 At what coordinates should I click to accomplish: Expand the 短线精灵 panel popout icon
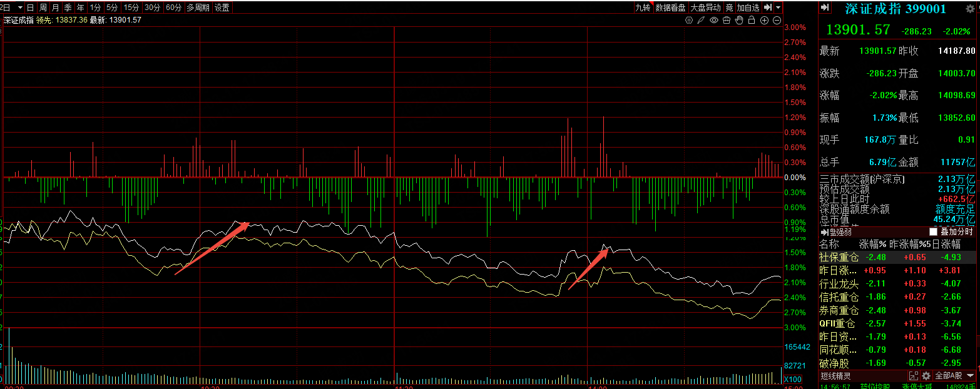coord(914,376)
